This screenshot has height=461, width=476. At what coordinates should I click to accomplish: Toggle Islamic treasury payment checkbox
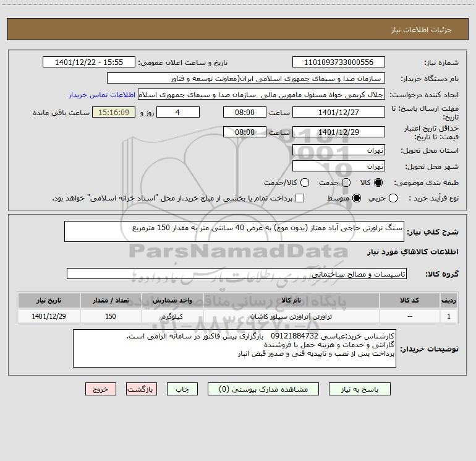click(x=300, y=198)
